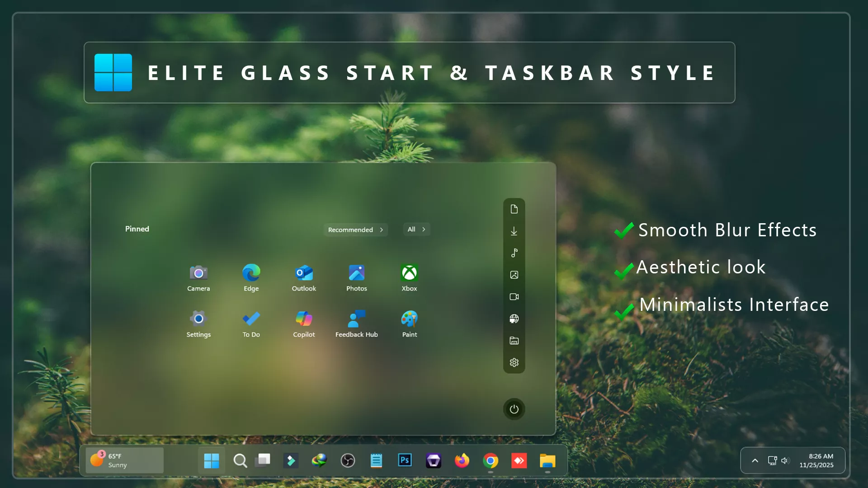
Task: Launch the Xbox pinned app
Action: [x=409, y=273]
